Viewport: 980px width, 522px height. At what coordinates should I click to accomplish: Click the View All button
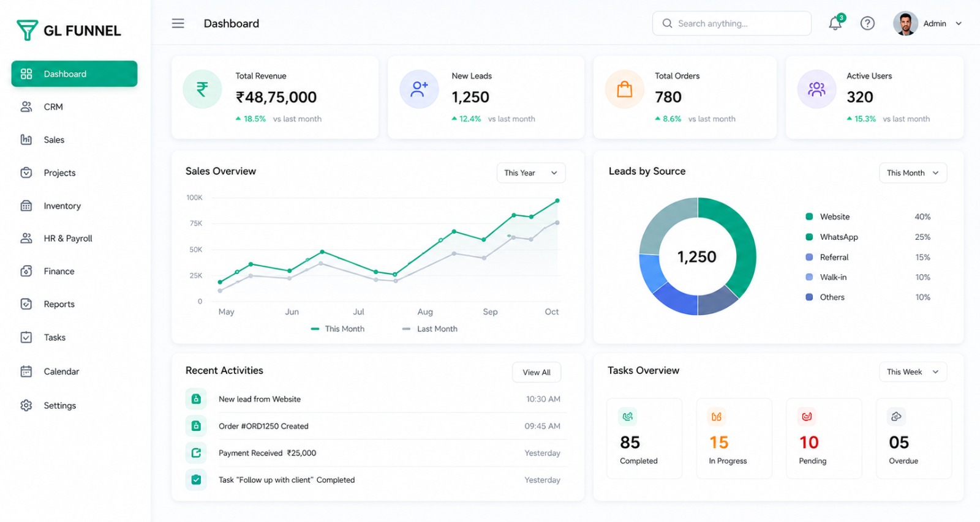(537, 372)
